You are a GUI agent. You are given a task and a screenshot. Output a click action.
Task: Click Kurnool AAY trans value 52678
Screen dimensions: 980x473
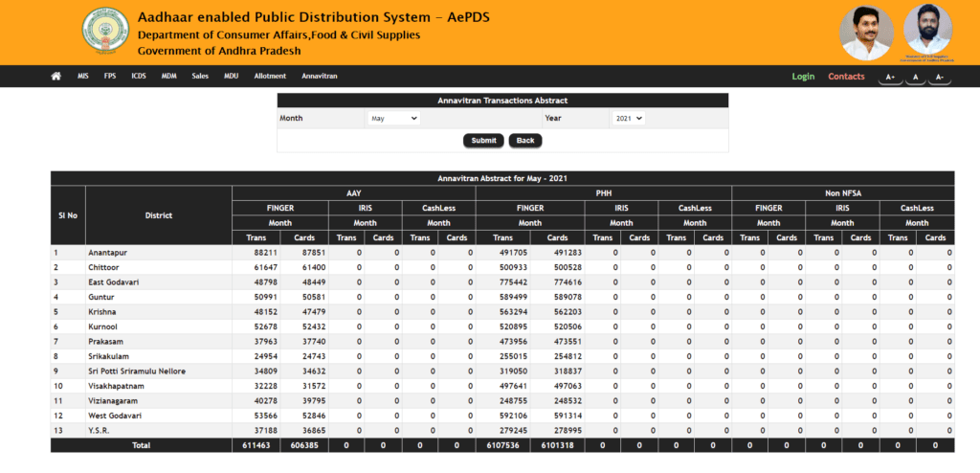[266, 327]
